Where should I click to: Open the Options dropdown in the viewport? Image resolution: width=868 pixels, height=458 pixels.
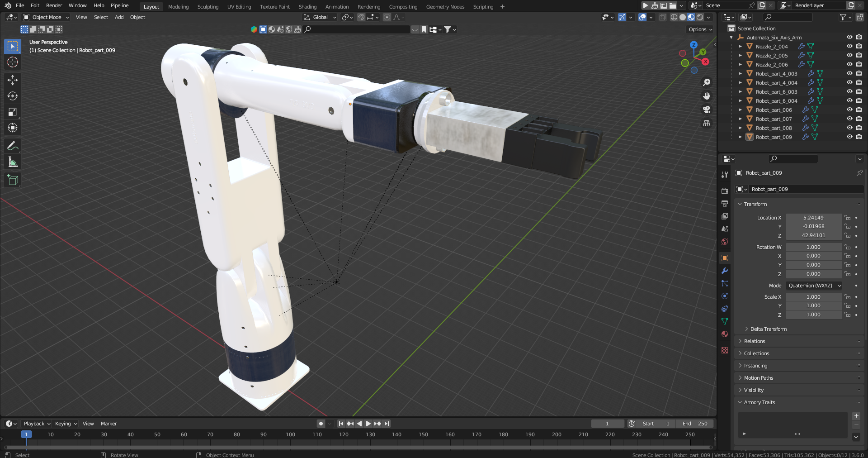[x=700, y=29]
